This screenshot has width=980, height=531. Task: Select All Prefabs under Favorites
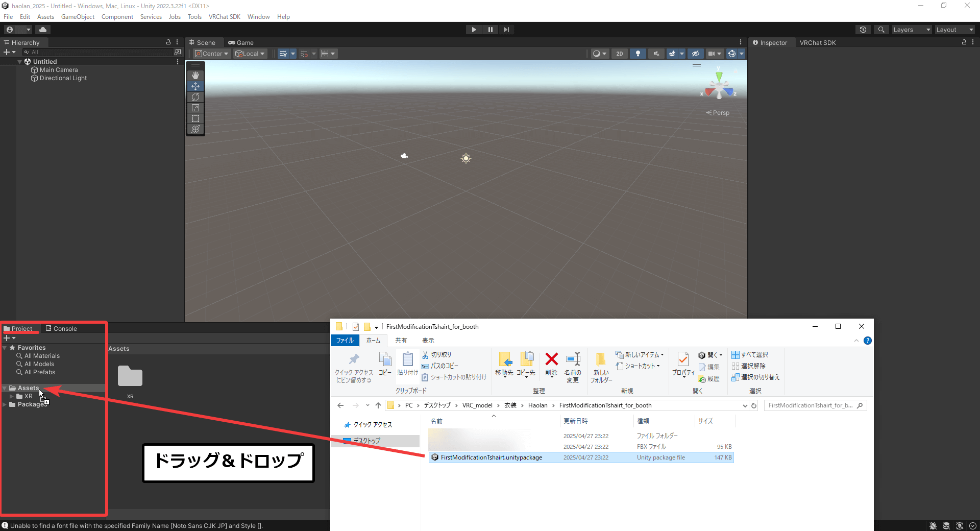pos(40,372)
